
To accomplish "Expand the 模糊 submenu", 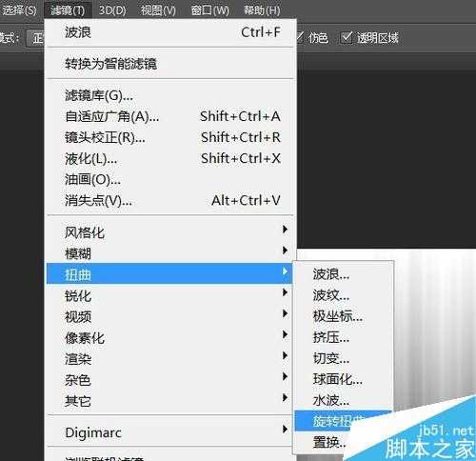I will coord(169,252).
